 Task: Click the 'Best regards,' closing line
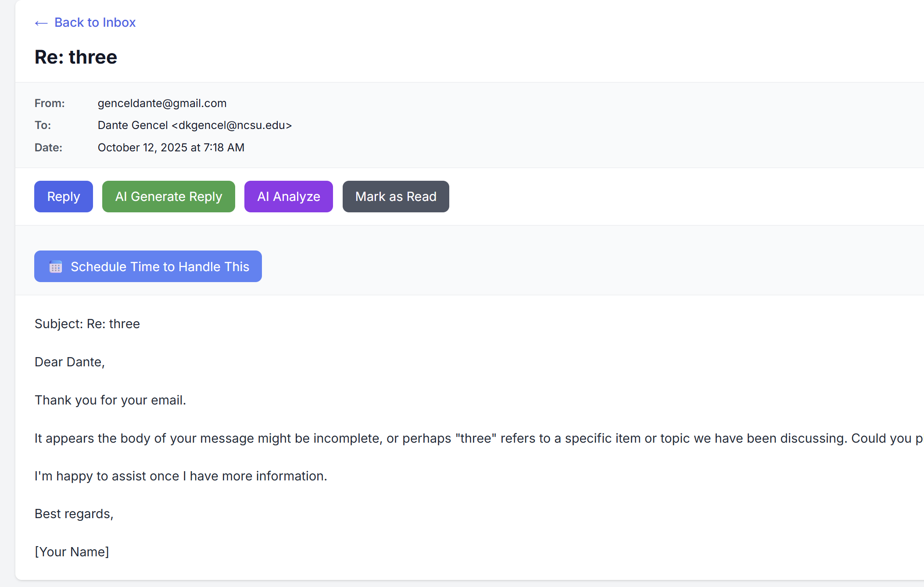tap(74, 514)
